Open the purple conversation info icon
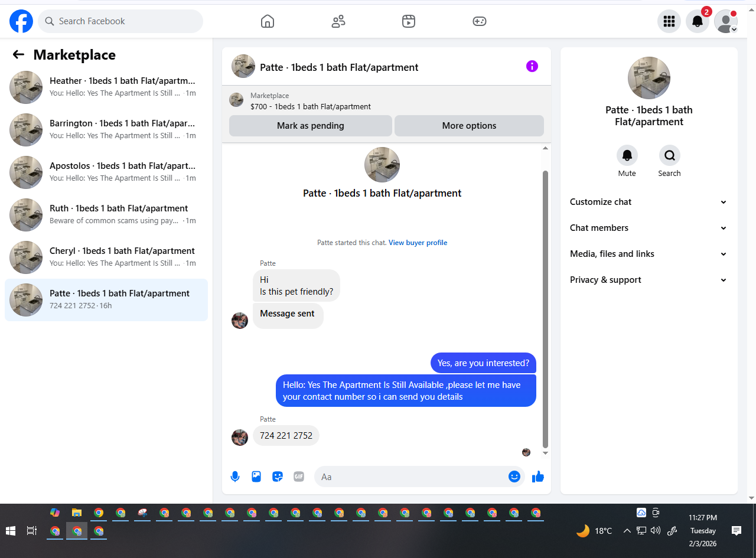 (x=532, y=66)
